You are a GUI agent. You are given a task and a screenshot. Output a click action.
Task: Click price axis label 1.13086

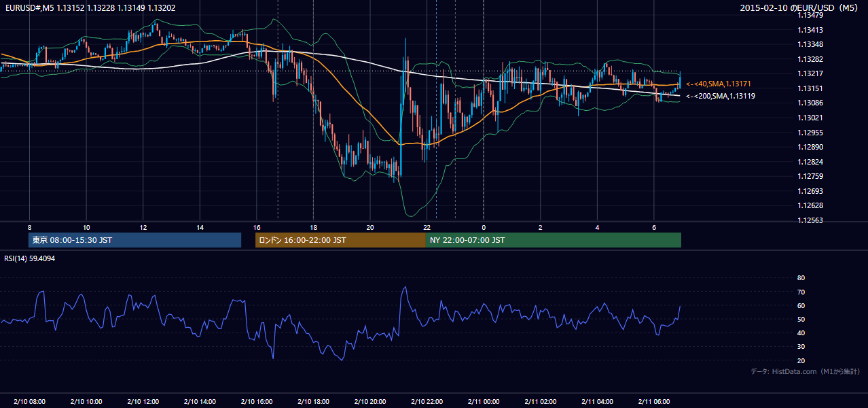[810, 103]
